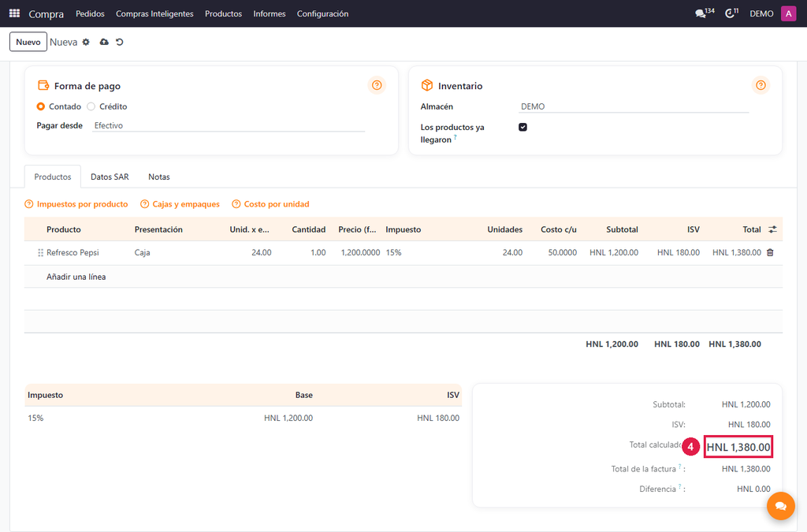This screenshot has height=532, width=807.
Task: Save manually with the cloud upload icon
Action: tap(104, 43)
